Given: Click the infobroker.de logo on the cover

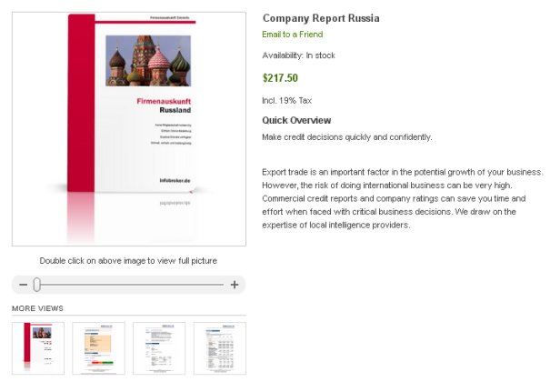Looking at the screenshot, I should tap(171, 181).
